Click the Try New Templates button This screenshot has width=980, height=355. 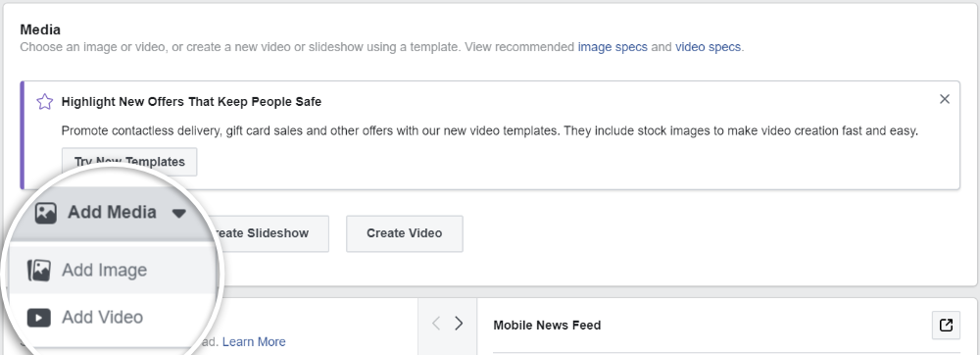129,162
